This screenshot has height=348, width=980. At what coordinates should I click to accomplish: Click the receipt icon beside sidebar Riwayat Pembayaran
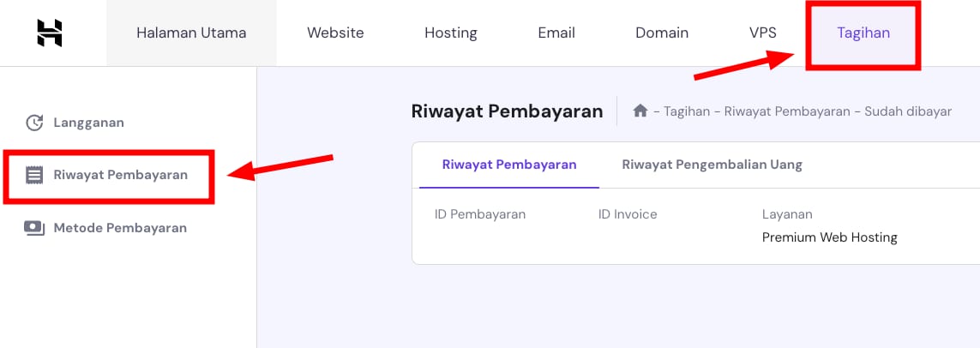coord(34,176)
